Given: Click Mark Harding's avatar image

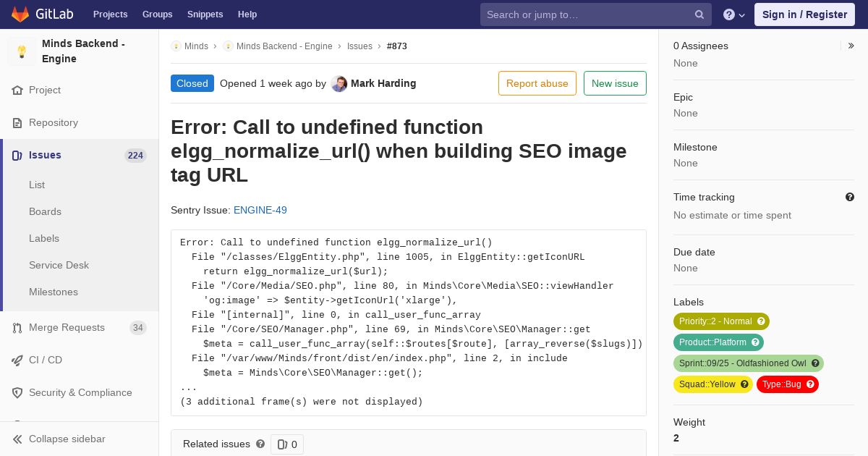Looking at the screenshot, I should [x=339, y=84].
